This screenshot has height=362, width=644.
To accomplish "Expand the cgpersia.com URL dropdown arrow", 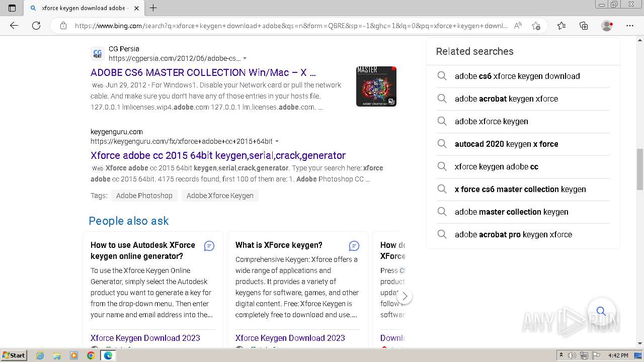I will click(x=245, y=59).
